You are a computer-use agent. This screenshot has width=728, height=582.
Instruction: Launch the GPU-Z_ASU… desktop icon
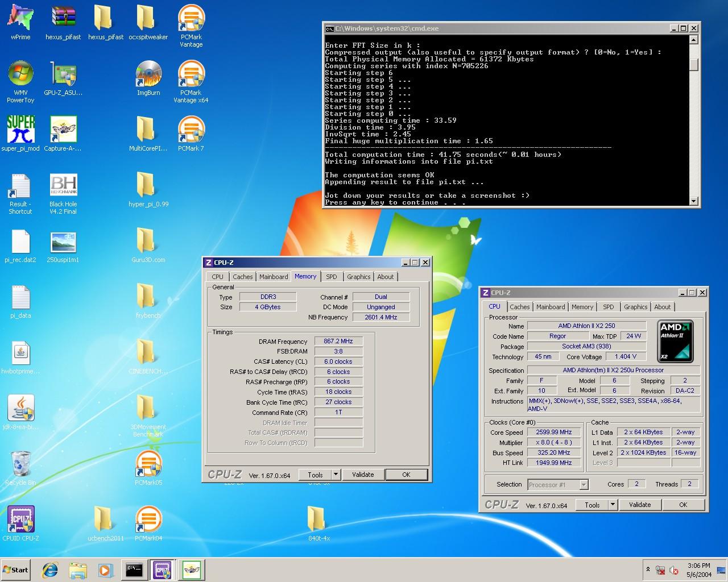63,78
